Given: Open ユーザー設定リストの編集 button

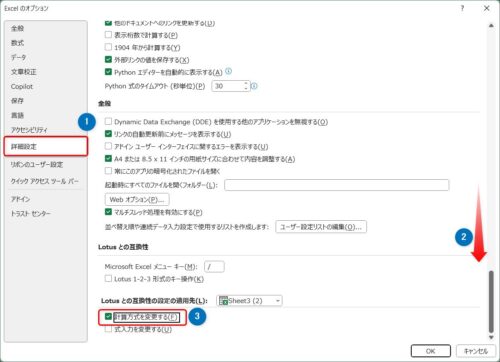Looking at the screenshot, I should (x=321, y=227).
